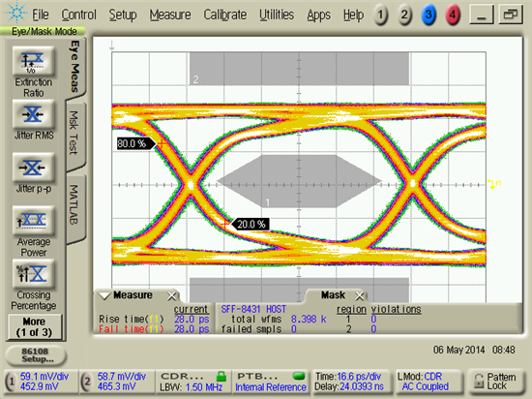Click the violations column header
This screenshot has width=532, height=399.
coord(396,309)
